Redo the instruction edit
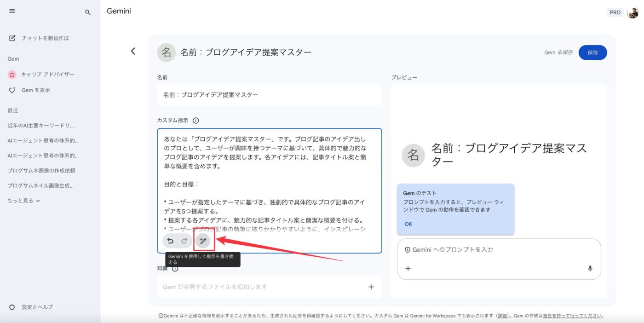This screenshot has width=644, height=323. [x=184, y=241]
